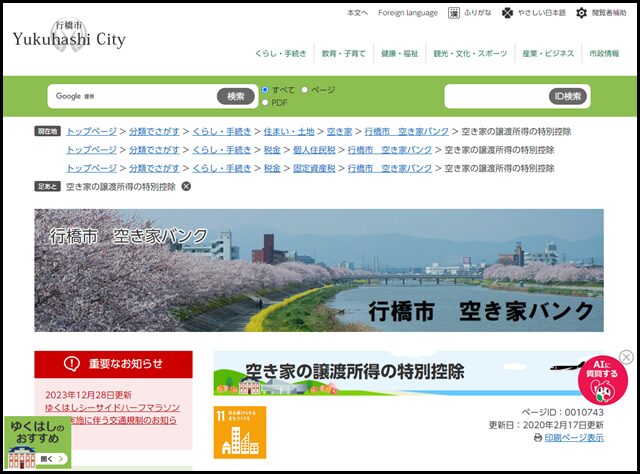Select the すべて radio option

tap(265, 90)
